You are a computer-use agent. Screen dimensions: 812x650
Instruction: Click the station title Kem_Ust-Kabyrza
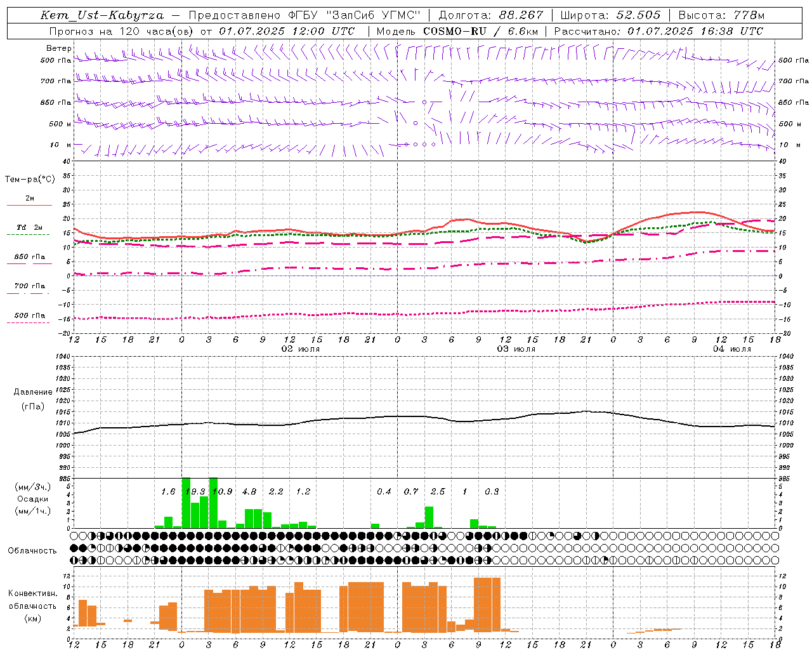101,15
